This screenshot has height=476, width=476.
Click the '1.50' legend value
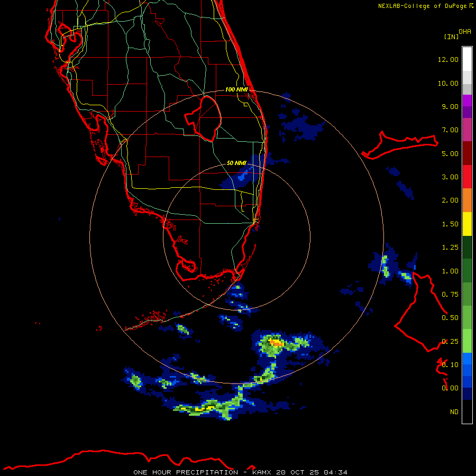click(450, 224)
